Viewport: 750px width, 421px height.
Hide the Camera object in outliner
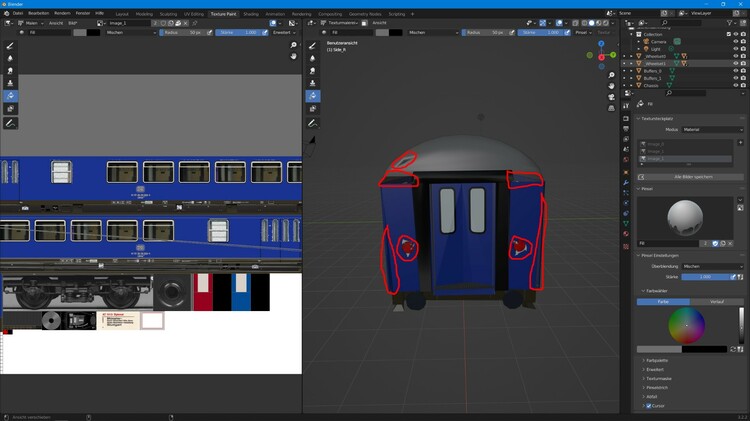point(735,41)
